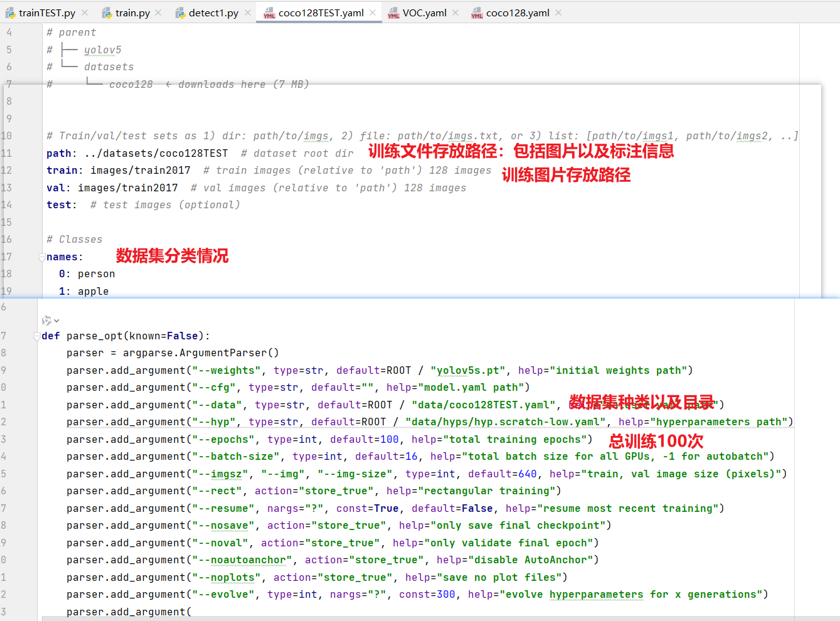
Task: Click the 'train:' key in the yaml
Action: [65, 171]
